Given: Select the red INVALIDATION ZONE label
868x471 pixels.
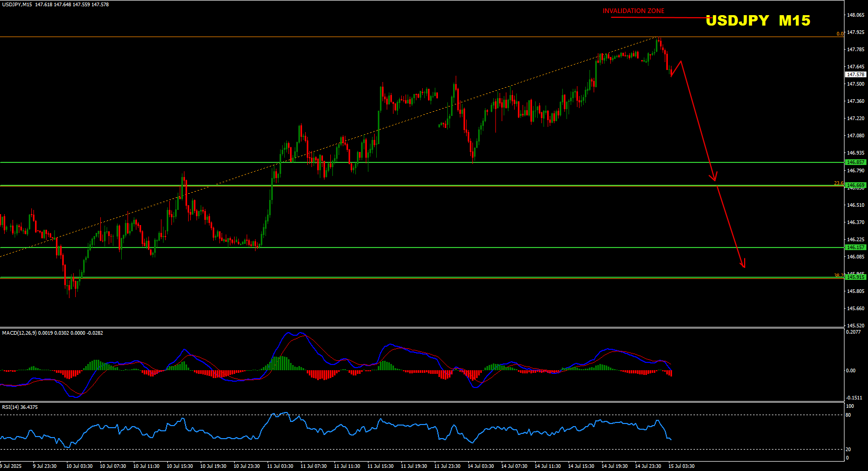Looking at the screenshot, I should (633, 11).
